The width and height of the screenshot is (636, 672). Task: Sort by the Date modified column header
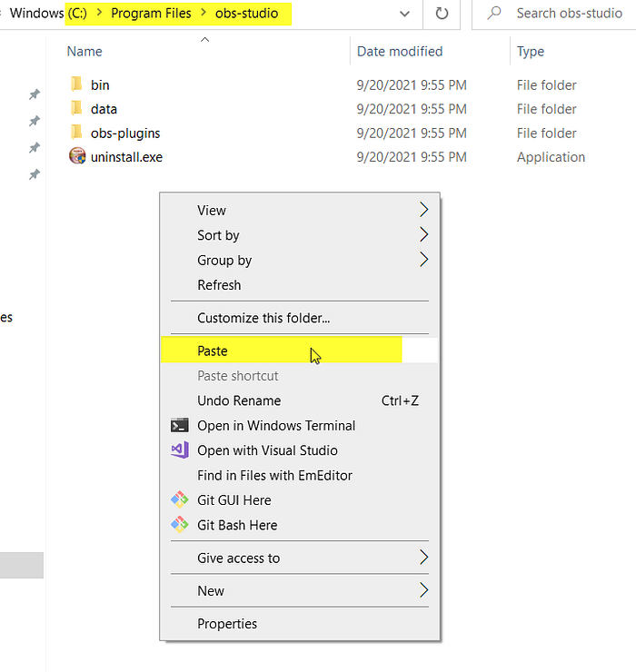coord(400,52)
